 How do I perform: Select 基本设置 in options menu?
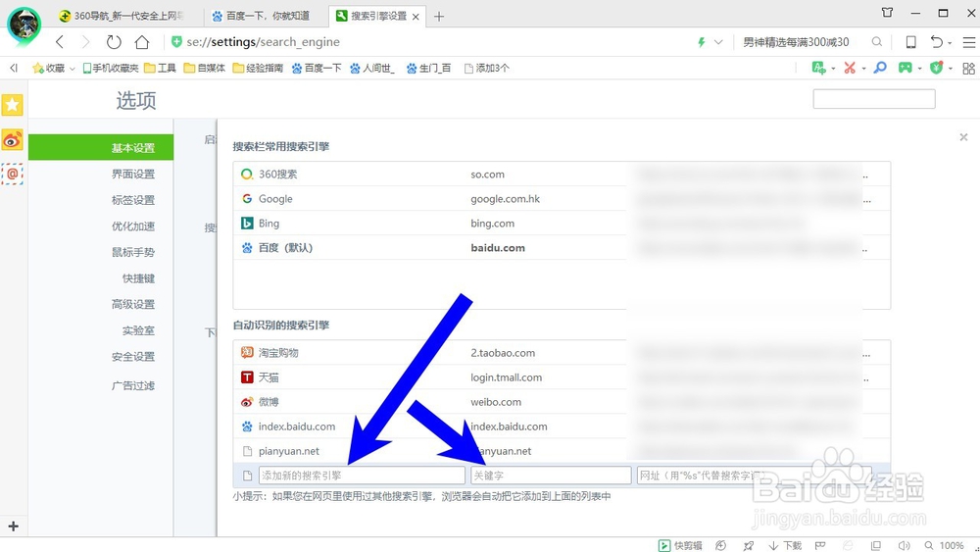click(x=101, y=147)
